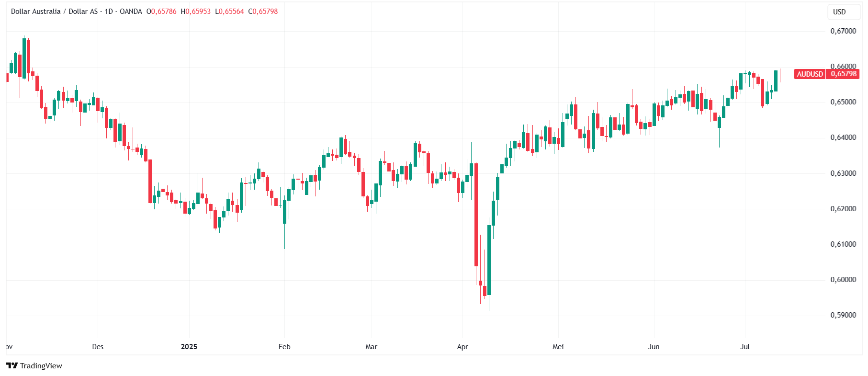Select the 1D interval in chart header
This screenshot has height=376, width=868.
click(x=109, y=11)
